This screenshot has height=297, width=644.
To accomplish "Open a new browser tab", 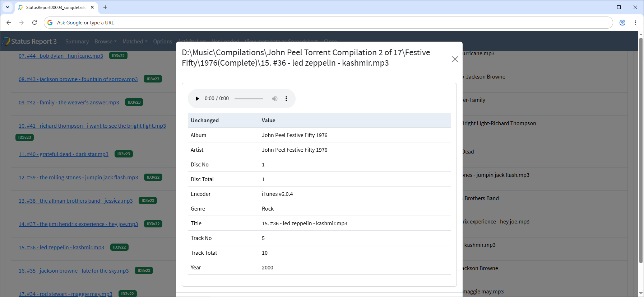I will pyautogui.click(x=105, y=7).
